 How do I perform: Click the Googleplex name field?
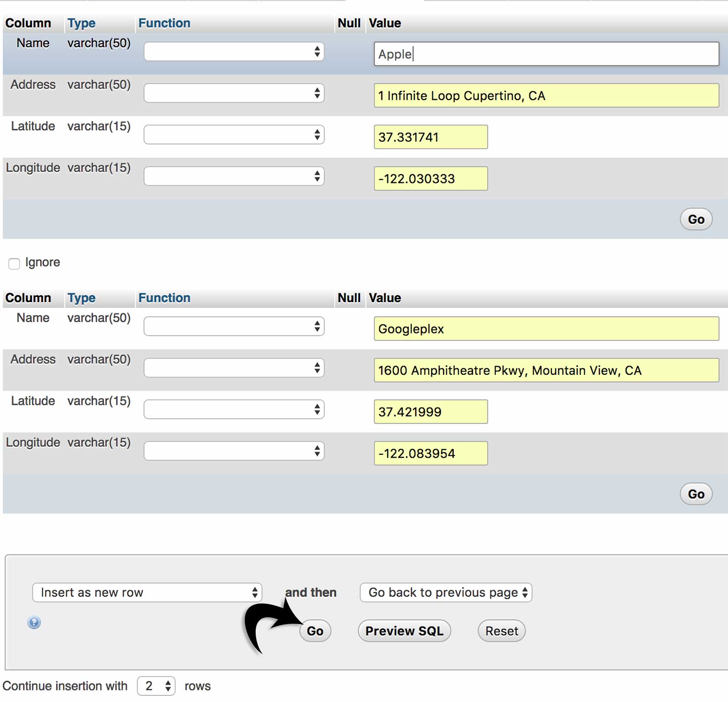(x=546, y=328)
